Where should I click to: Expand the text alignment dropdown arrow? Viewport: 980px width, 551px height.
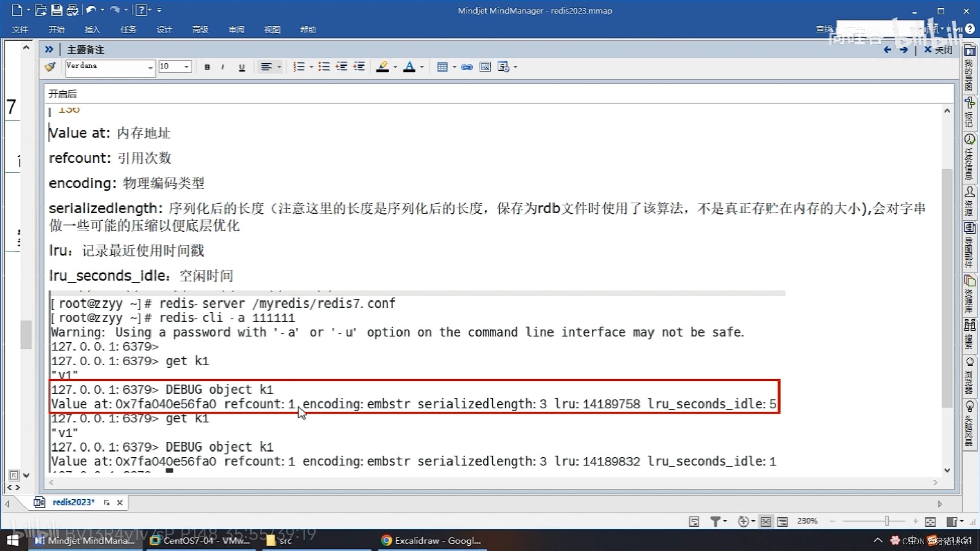click(x=279, y=67)
